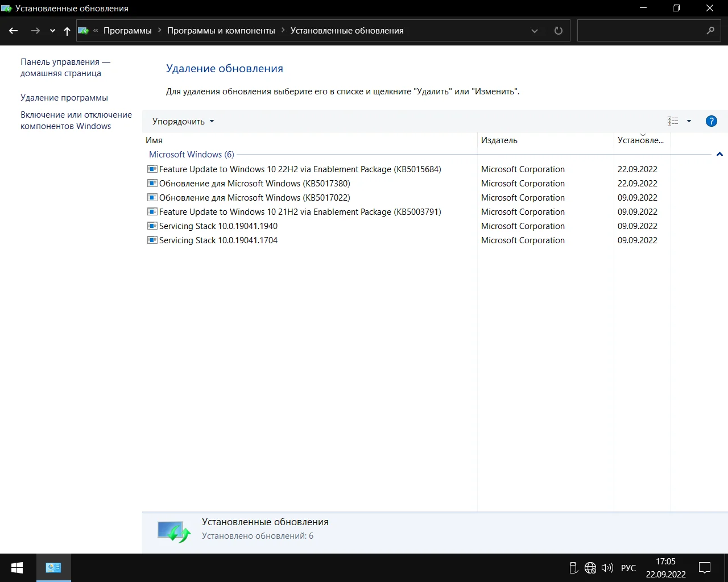Open Панель управления домашняя страница link
Viewport: 728px width, 582px height.
65,68
